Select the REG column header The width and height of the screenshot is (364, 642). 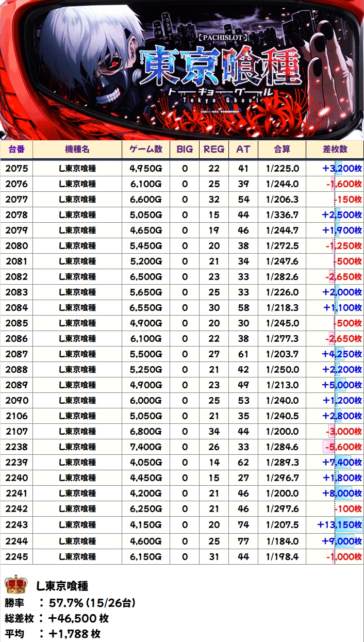pos(213,149)
